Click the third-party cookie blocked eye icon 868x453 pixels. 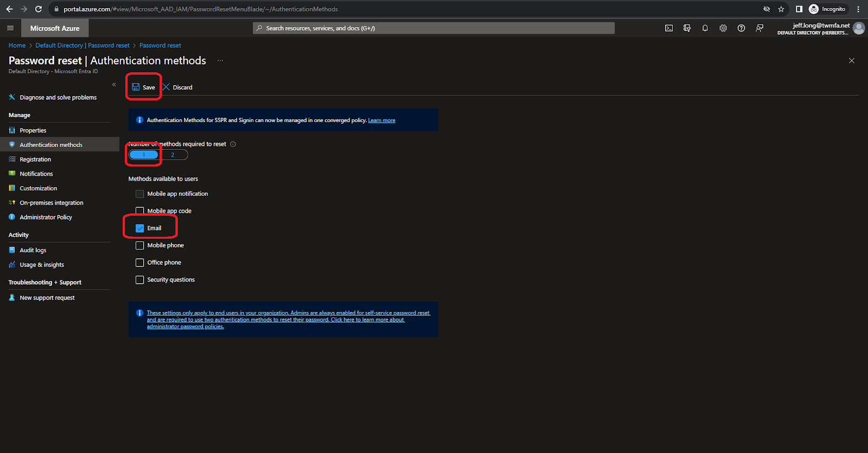tap(767, 9)
